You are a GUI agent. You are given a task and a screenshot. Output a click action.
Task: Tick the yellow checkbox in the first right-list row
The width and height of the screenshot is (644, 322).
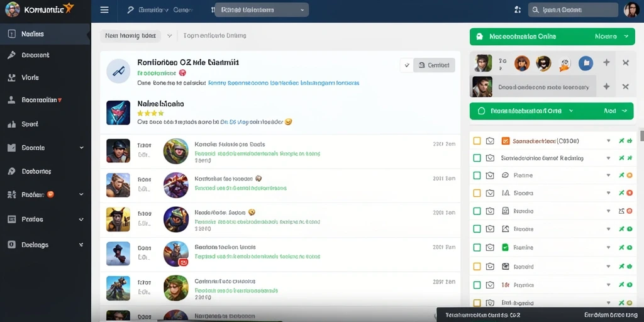(x=477, y=141)
